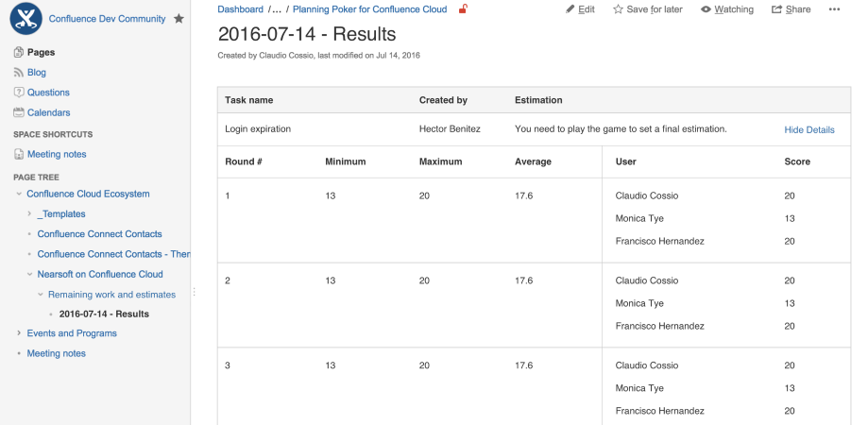Toggle Watching for this page
This screenshot has width=868, height=425.
click(727, 9)
